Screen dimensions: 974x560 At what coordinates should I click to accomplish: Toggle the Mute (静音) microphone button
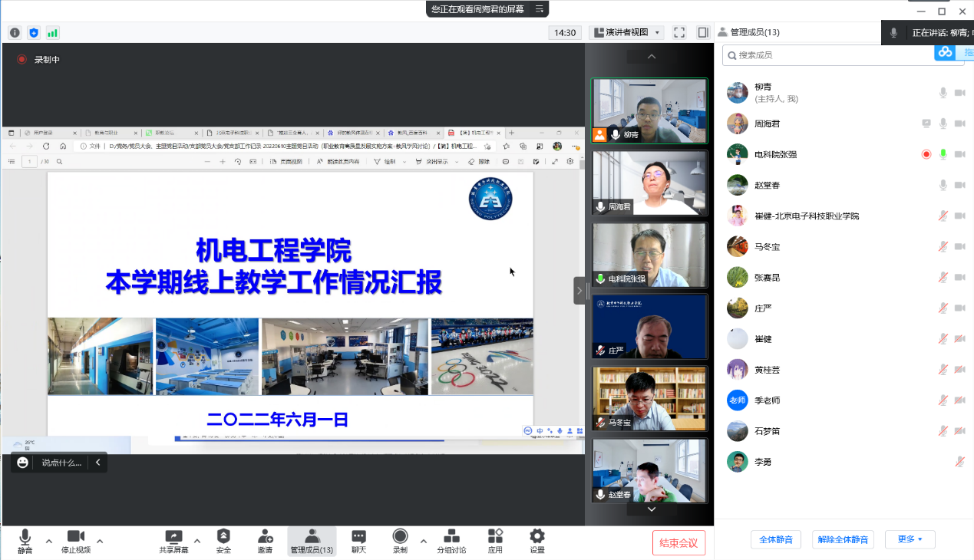point(25,541)
